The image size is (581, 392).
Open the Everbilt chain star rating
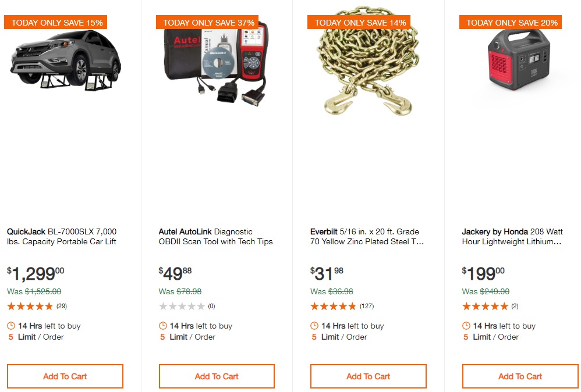pyautogui.click(x=334, y=306)
